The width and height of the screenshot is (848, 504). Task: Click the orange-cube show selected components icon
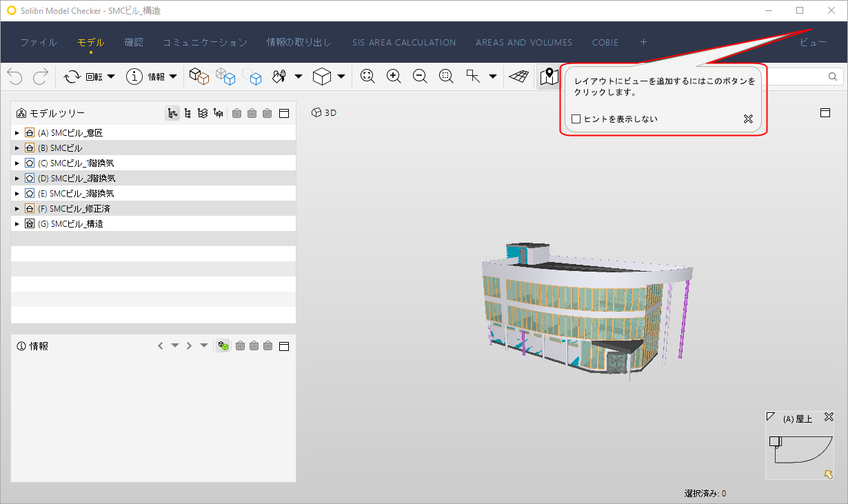[199, 77]
